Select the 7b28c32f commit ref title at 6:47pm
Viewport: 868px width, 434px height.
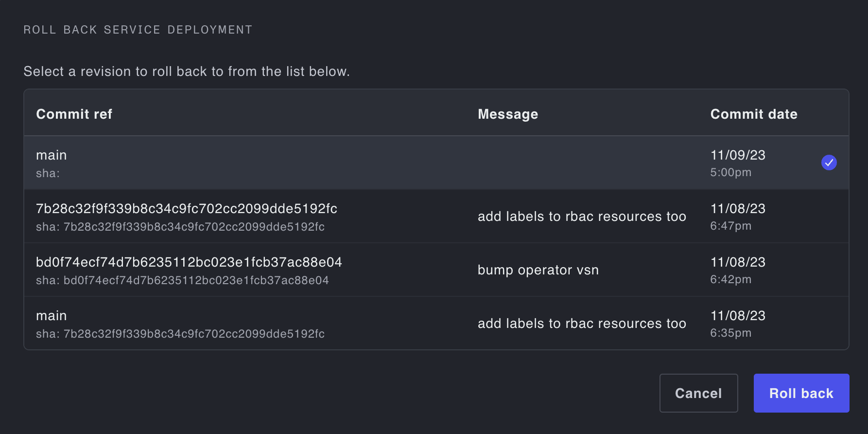(186, 209)
